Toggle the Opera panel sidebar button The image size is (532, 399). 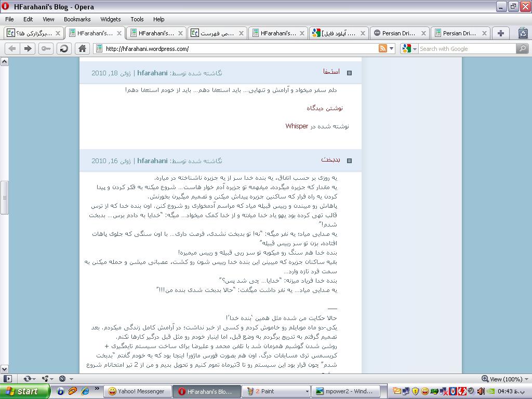7,379
